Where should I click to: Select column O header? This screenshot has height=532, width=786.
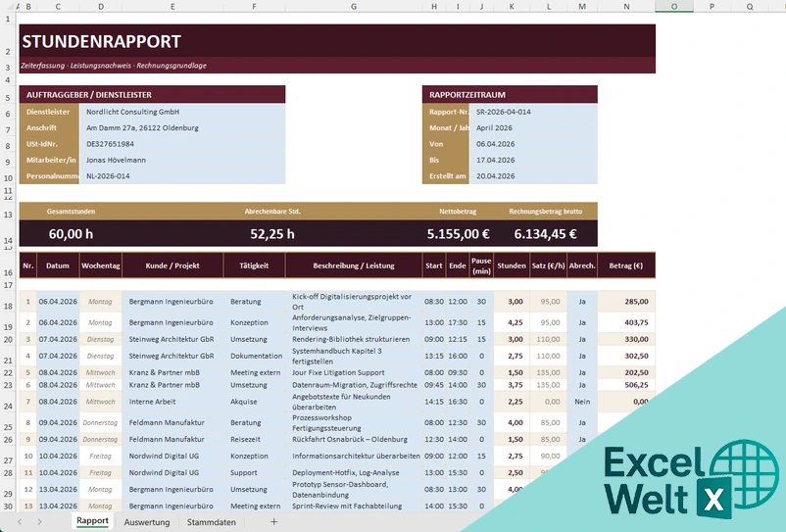point(673,7)
